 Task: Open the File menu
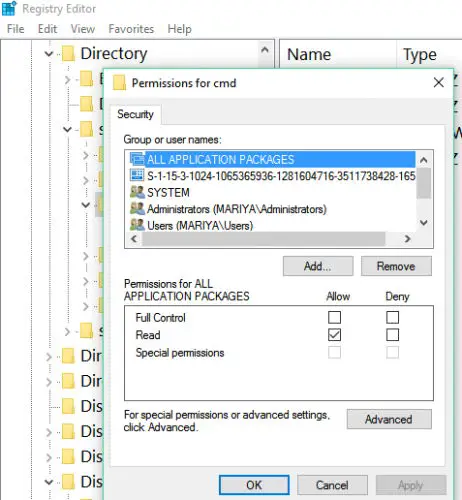click(x=16, y=29)
